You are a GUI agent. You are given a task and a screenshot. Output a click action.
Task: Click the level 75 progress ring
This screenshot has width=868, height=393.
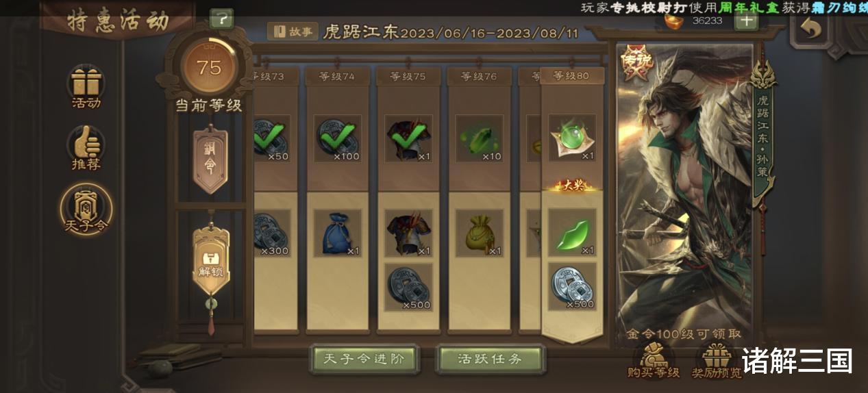pos(209,67)
